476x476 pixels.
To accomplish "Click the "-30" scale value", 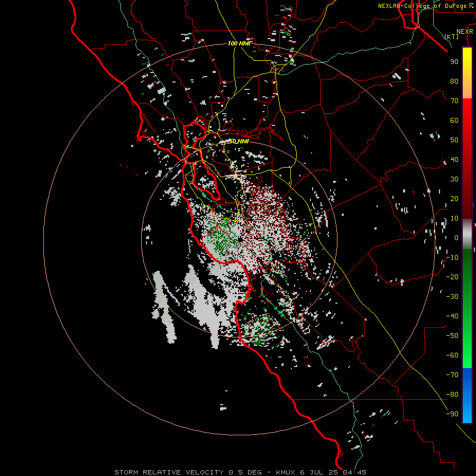I will pyautogui.click(x=452, y=297).
